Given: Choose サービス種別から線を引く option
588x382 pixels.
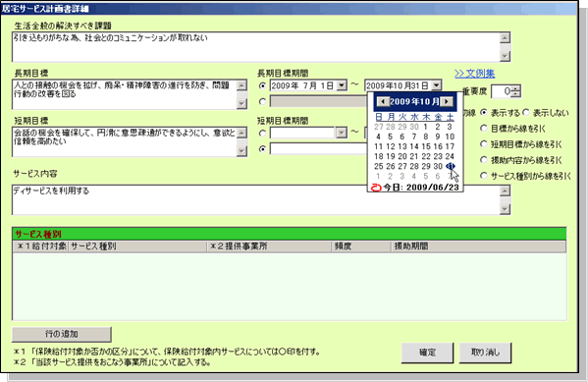Looking at the screenshot, I should click(x=484, y=176).
